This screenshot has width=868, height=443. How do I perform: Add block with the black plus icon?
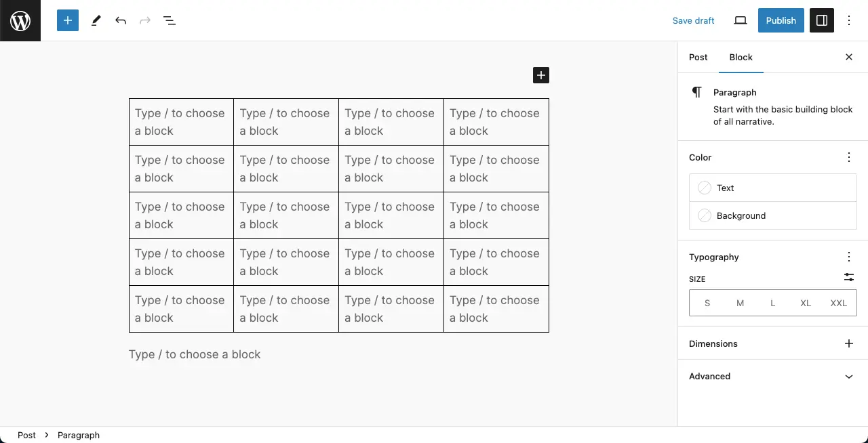click(541, 75)
